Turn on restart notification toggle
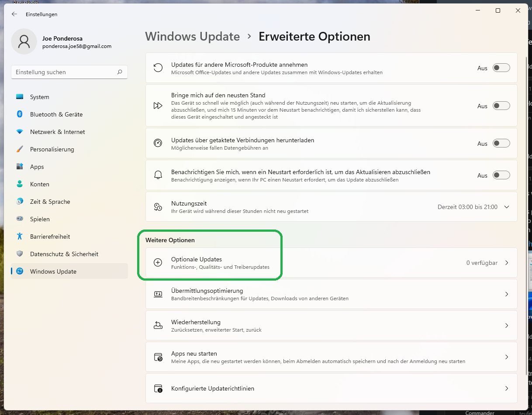 coord(501,175)
